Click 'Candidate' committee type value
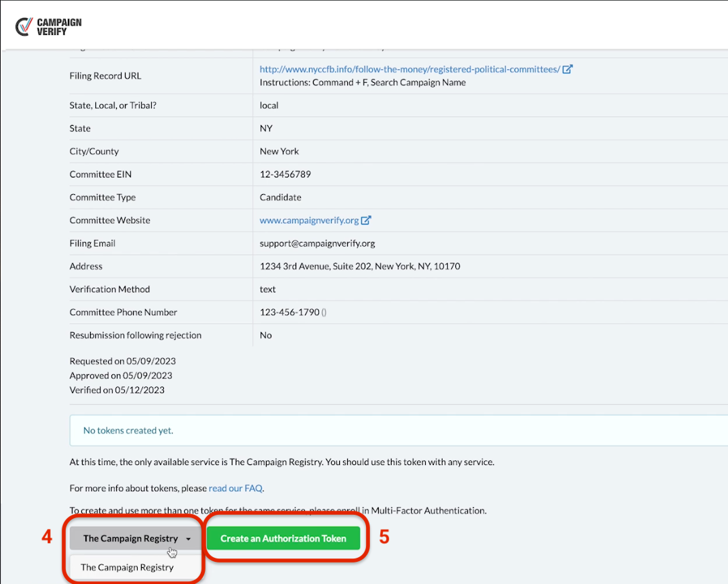Viewport: 728px width, 584px height. coord(281,198)
